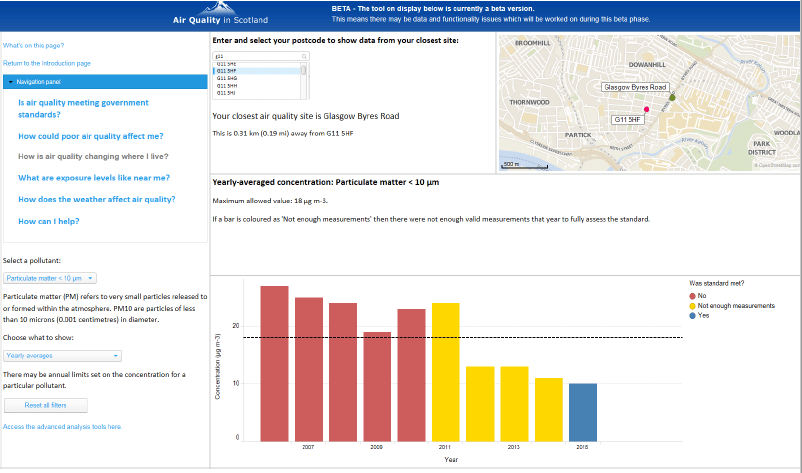This screenshot has width=802, height=473.
Task: Click the yellow 'Not enough measurements' legend swatch
Action: tap(693, 306)
